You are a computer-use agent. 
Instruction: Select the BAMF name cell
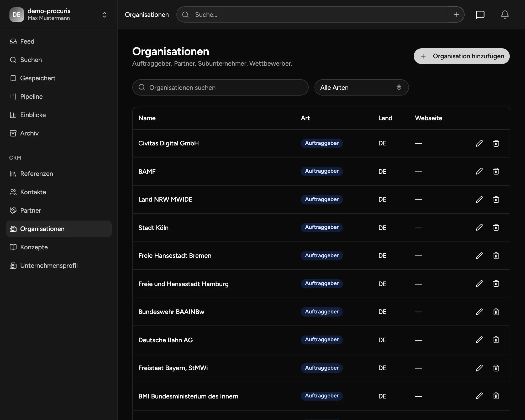(x=147, y=171)
